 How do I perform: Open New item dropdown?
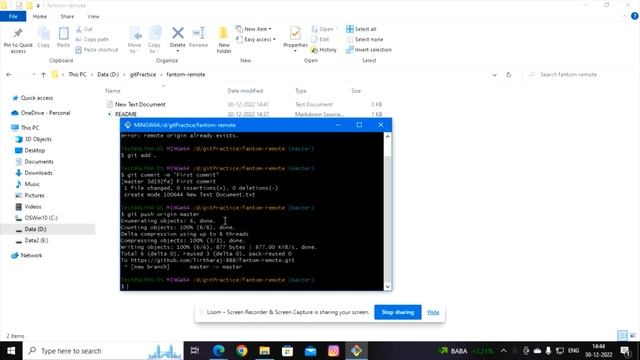coord(254,29)
